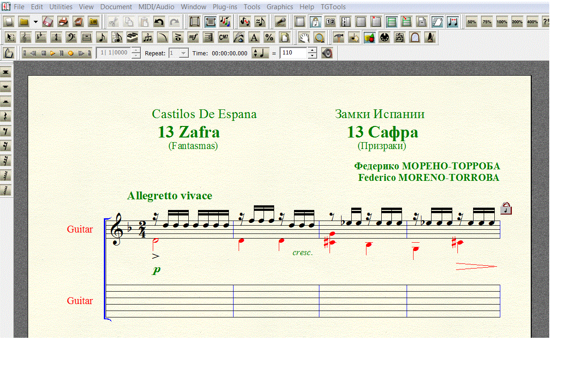Open the tempo note duration selector
Viewport: 588px width, 377px height.
click(260, 53)
